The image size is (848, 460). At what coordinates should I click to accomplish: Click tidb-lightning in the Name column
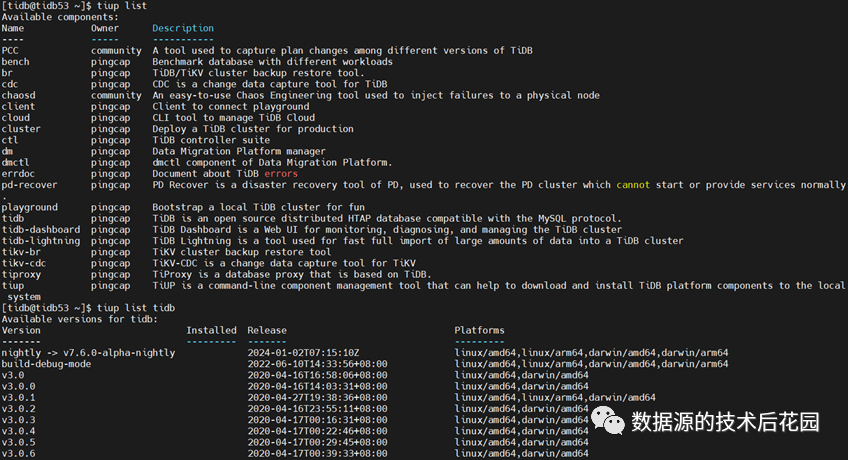[41, 241]
